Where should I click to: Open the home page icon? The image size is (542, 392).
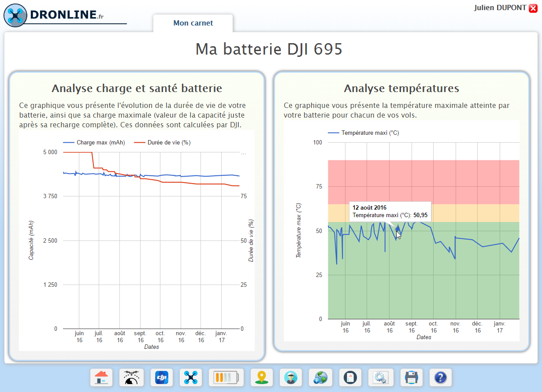click(101, 377)
